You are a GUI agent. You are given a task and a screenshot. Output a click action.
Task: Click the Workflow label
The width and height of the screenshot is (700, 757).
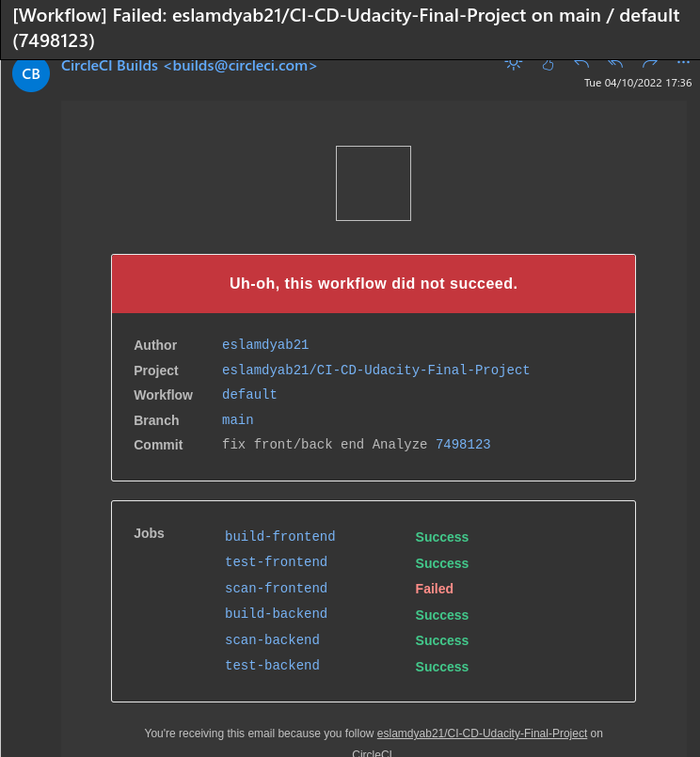point(164,395)
